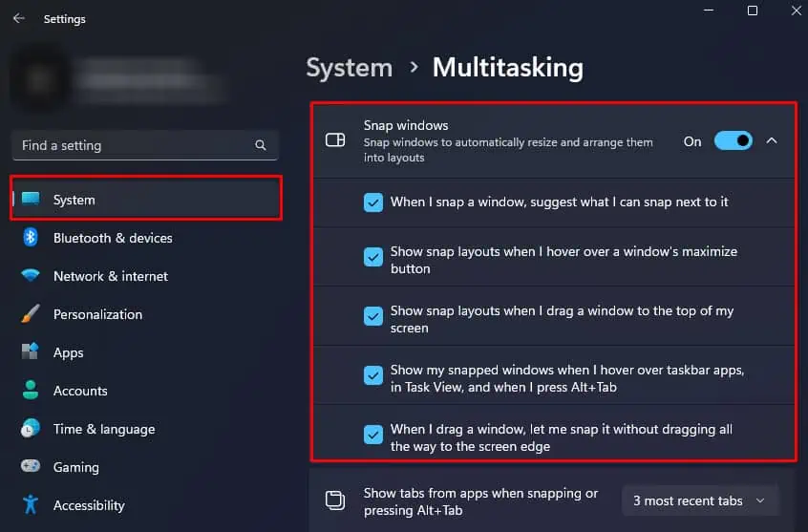
Task: Click the Gaming controller icon
Action: 31,466
